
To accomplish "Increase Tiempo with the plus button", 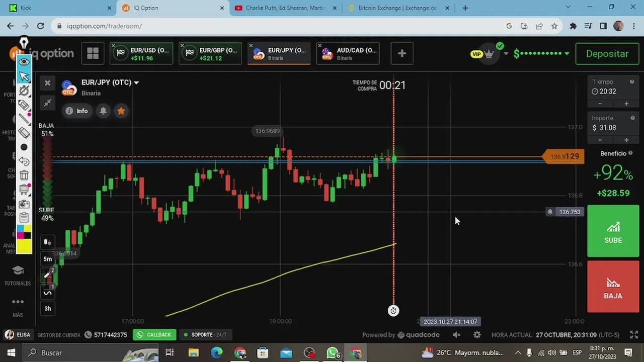I will pos(626,104).
